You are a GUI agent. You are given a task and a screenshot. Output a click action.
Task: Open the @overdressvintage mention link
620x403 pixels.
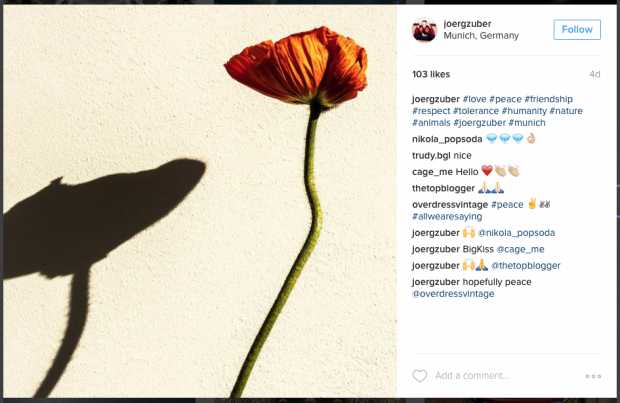pyautogui.click(x=453, y=294)
